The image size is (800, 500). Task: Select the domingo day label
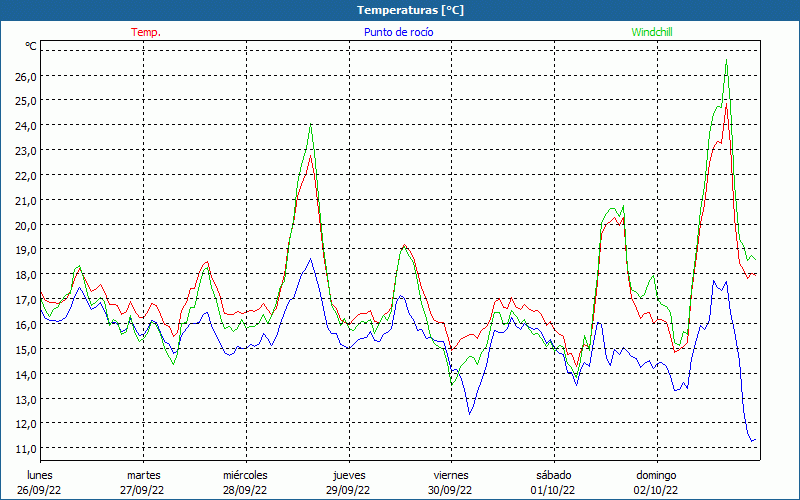[x=656, y=475]
